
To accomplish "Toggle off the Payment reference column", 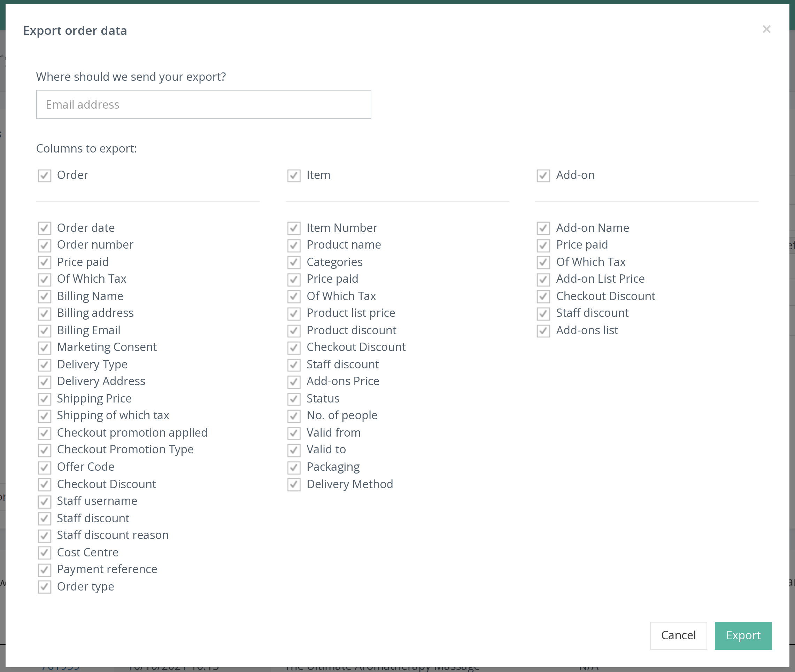I will coord(45,569).
